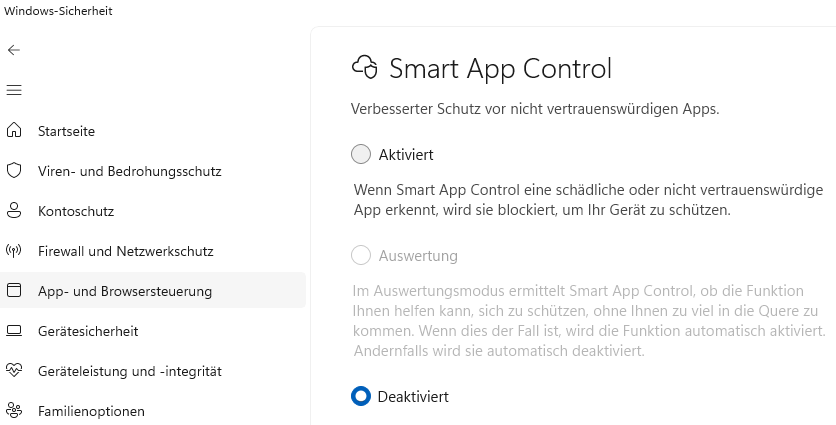Click the back arrow icon
The image size is (836, 425).
coord(14,50)
